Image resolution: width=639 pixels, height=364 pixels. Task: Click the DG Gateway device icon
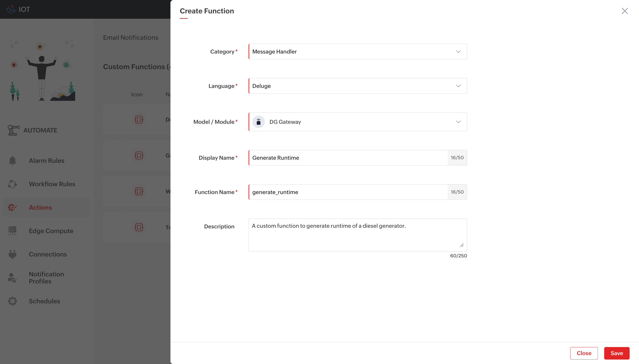pyautogui.click(x=259, y=122)
